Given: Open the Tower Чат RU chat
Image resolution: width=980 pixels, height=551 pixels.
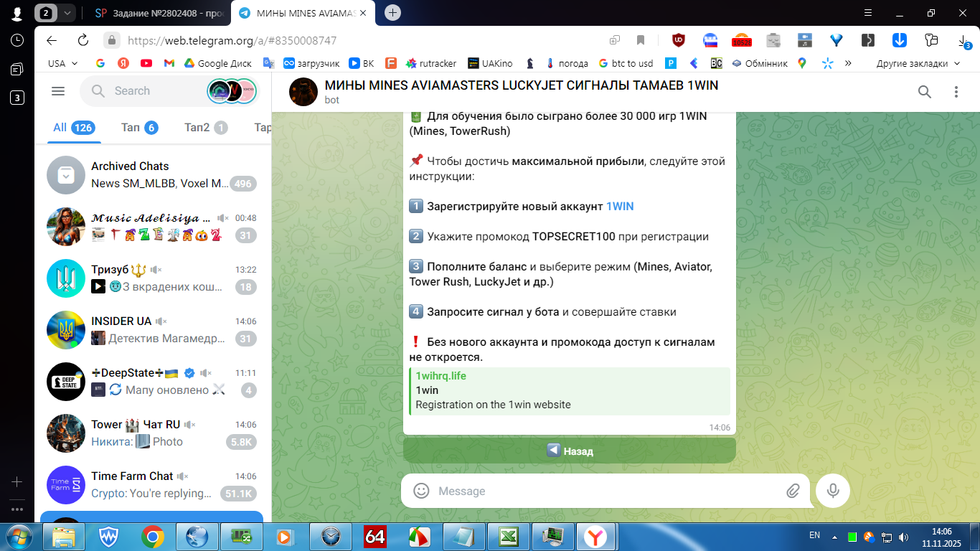Looking at the screenshot, I should click(152, 433).
